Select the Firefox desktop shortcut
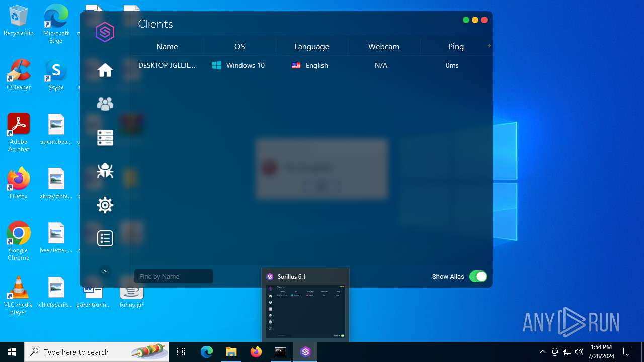The height and width of the screenshot is (362, 644). (19, 183)
